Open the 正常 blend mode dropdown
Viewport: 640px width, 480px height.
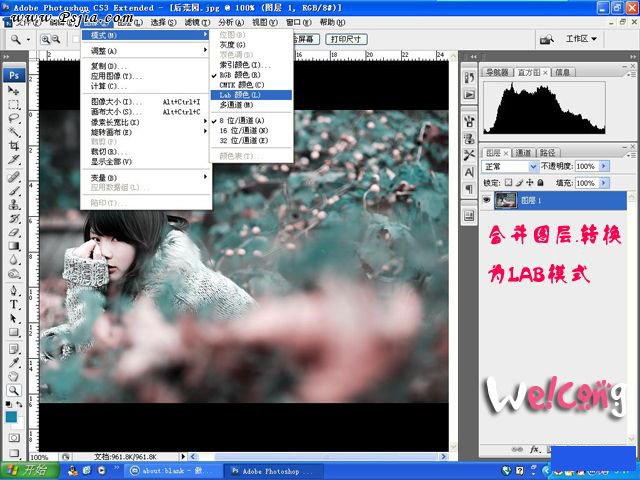[510, 166]
